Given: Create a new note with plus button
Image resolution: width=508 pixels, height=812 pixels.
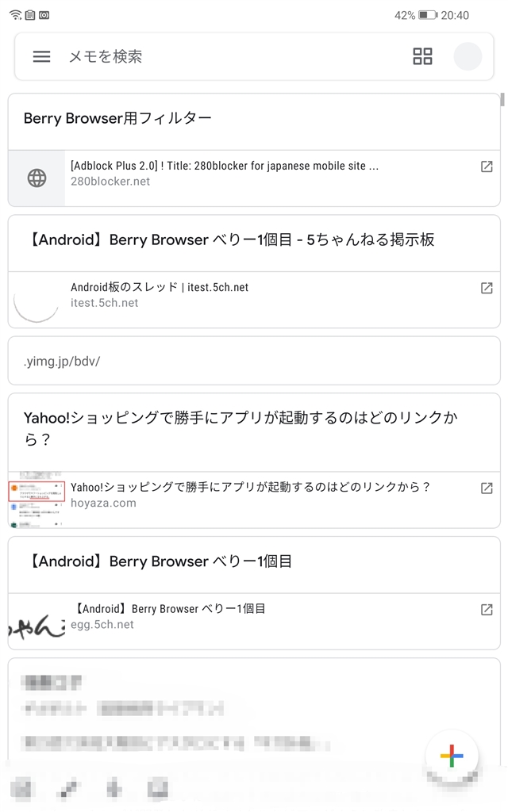Looking at the screenshot, I should 451,755.
